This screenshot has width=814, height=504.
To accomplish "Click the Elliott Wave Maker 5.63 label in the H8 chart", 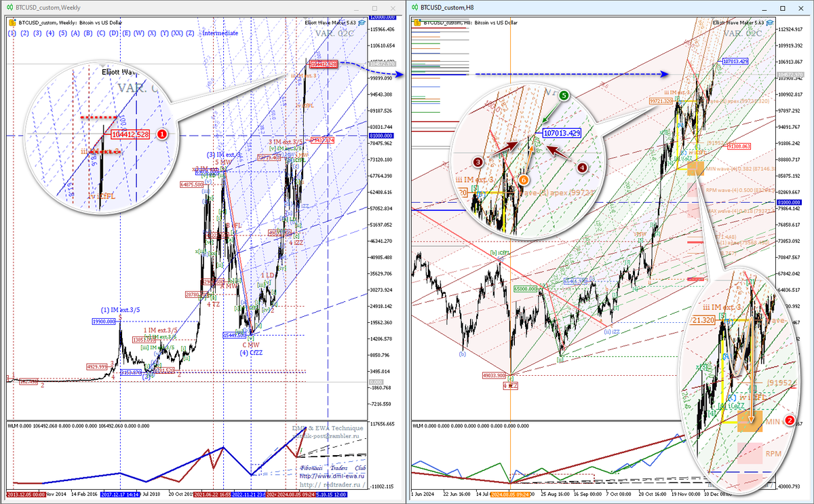I will [x=738, y=22].
